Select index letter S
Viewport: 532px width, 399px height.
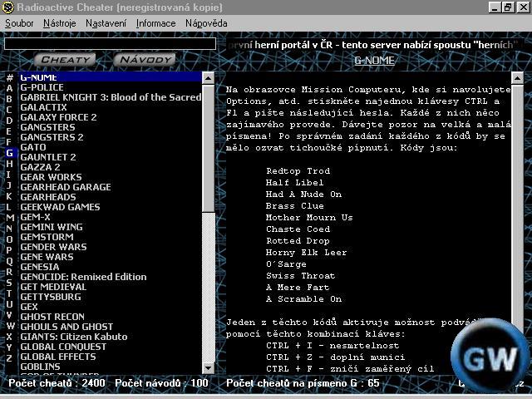9,283
